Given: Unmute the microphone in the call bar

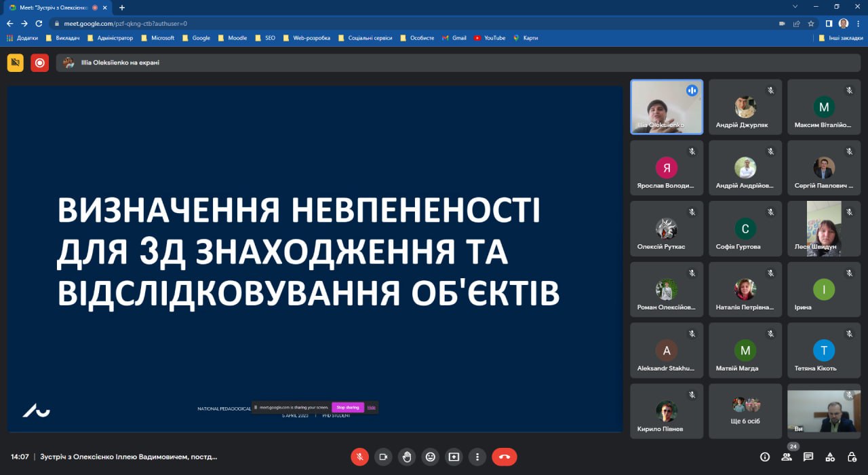Looking at the screenshot, I should (359, 457).
